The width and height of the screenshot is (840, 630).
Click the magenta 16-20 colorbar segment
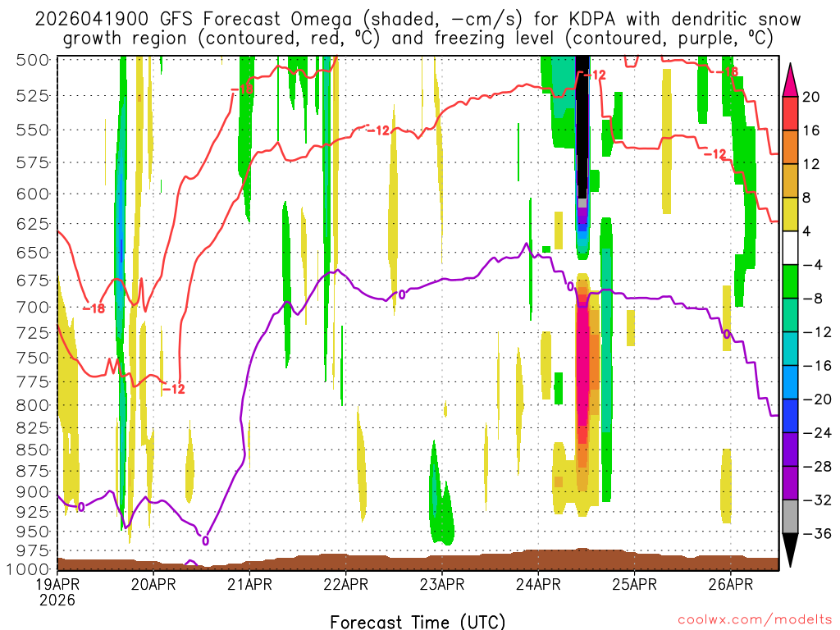coord(790,113)
